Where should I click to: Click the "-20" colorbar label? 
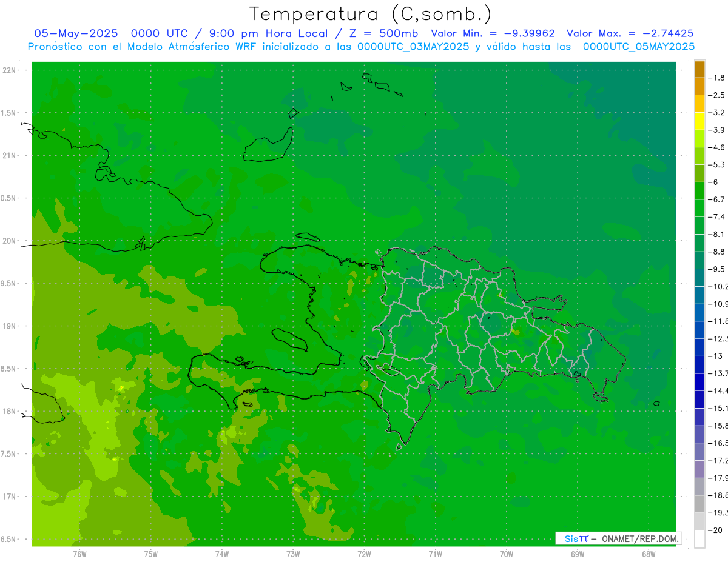point(716,530)
